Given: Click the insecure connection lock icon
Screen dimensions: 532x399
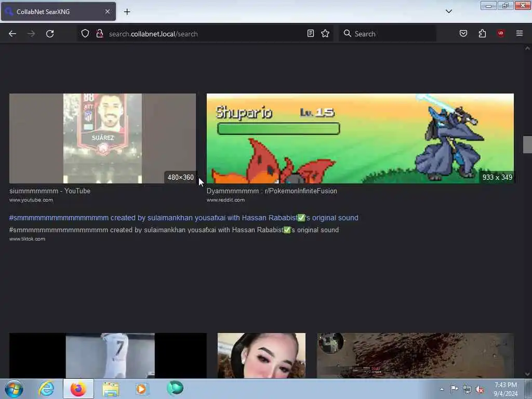Looking at the screenshot, I should point(99,33).
